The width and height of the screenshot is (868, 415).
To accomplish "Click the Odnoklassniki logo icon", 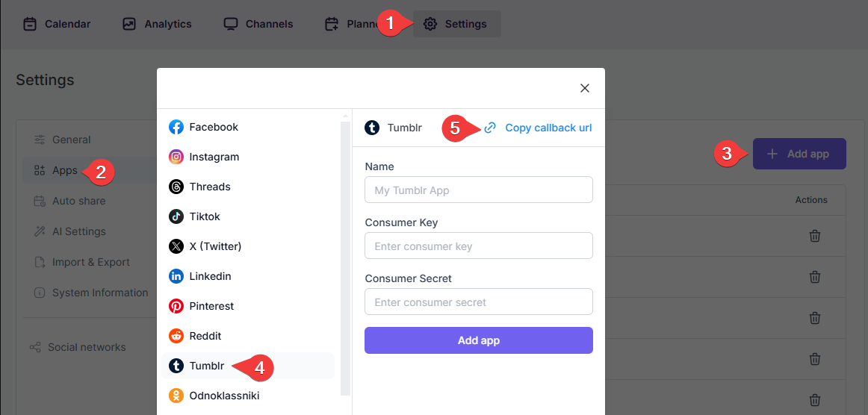I will (x=176, y=396).
